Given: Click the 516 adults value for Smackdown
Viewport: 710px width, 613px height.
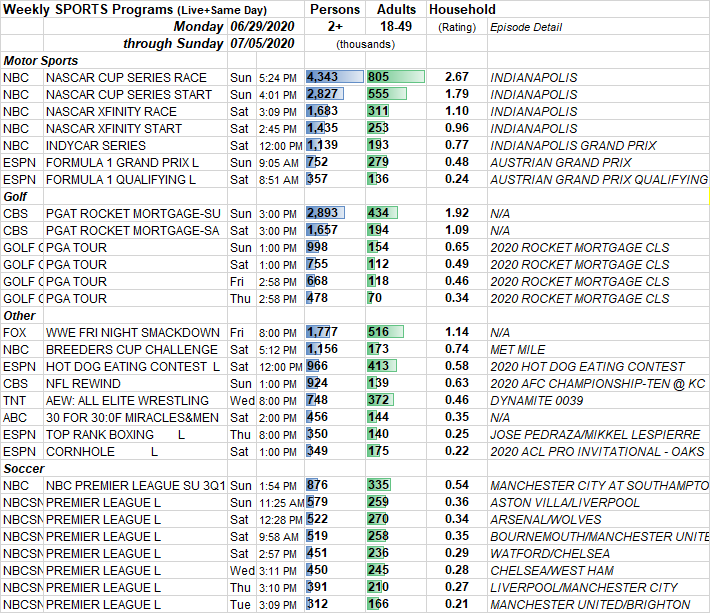Looking at the screenshot, I should point(379,332).
